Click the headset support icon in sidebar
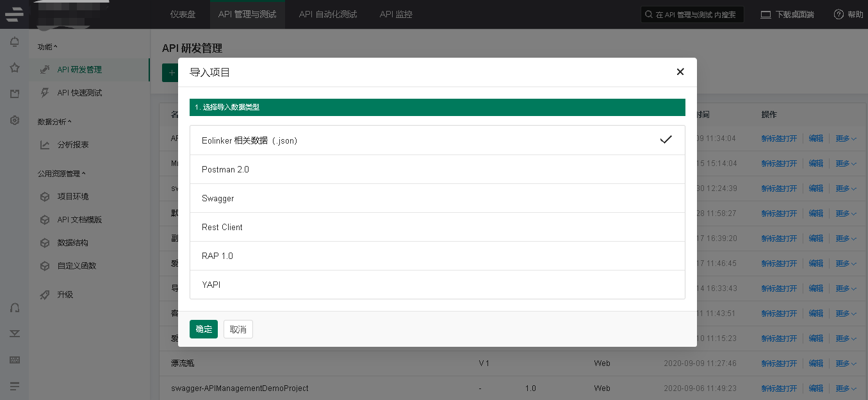Screen dimensions: 868x400 (14, 308)
